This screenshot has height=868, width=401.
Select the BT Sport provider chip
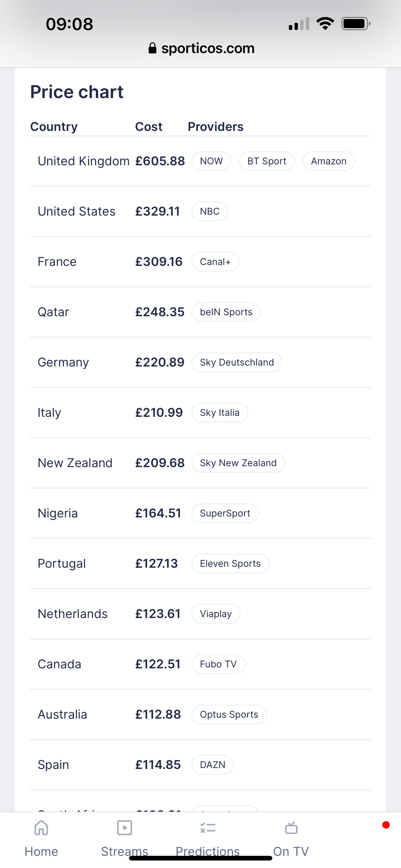267,161
